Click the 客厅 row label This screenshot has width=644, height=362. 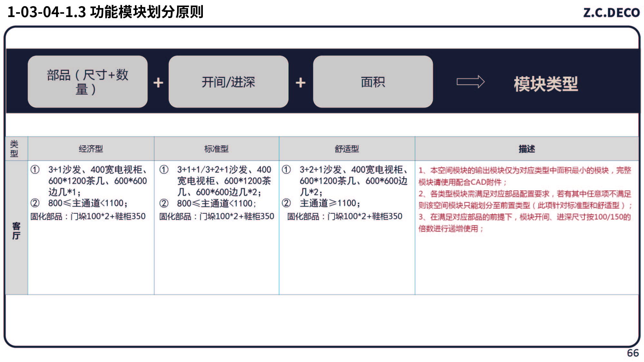click(16, 230)
